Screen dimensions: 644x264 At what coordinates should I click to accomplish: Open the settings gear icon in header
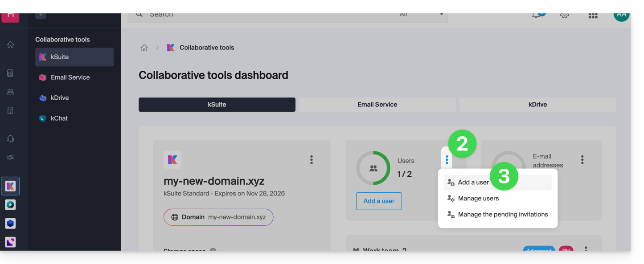[x=564, y=15]
